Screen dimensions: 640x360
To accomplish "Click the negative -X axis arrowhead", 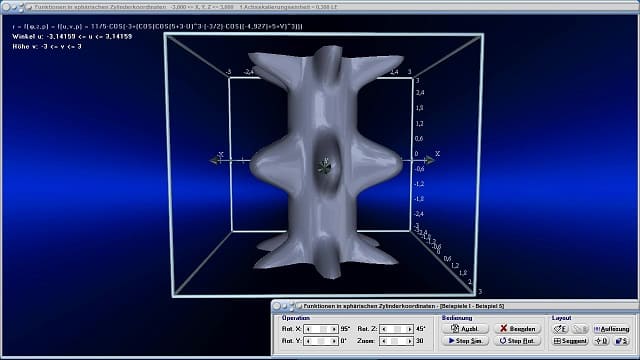I will [x=214, y=160].
